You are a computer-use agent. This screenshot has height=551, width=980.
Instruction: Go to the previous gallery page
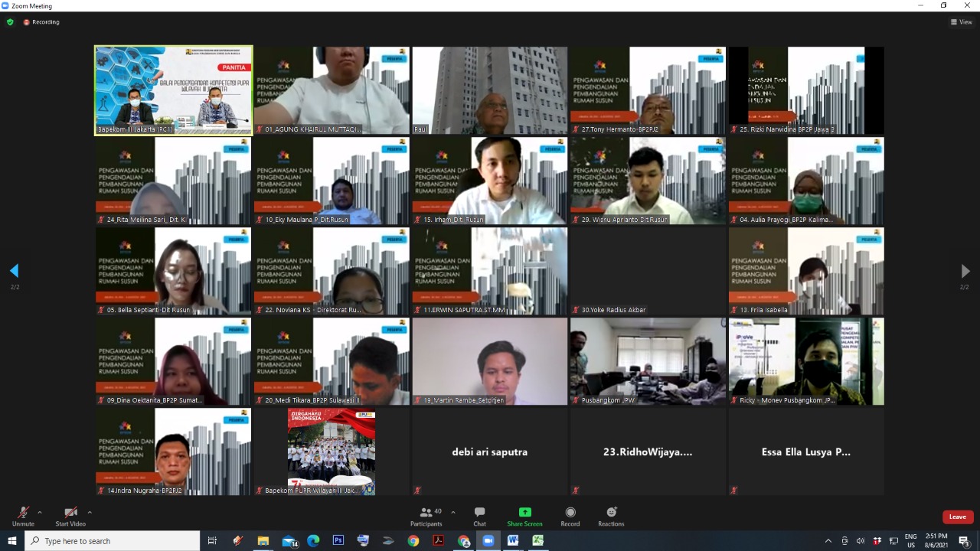coord(14,271)
